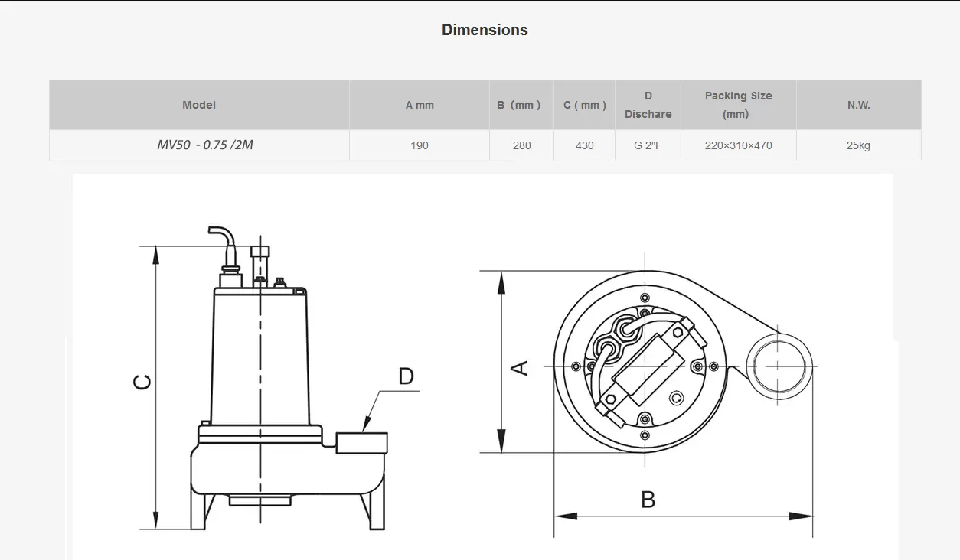Select the value 190 in the table
960x560 pixels.
pyautogui.click(x=419, y=145)
